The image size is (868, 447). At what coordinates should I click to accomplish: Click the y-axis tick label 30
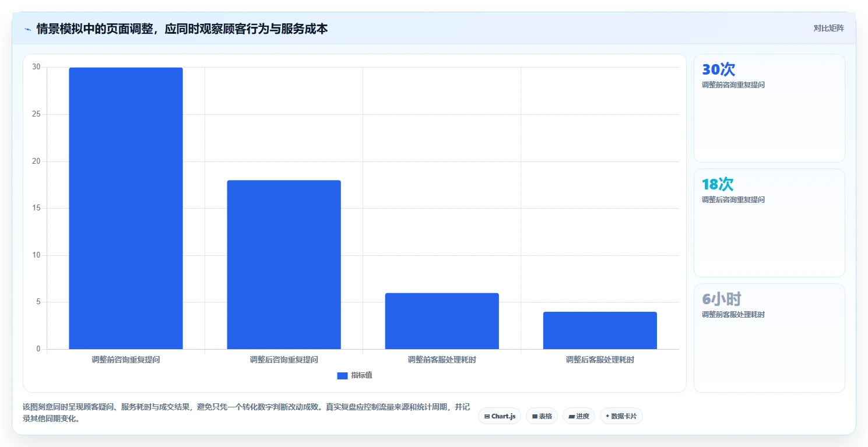point(36,67)
